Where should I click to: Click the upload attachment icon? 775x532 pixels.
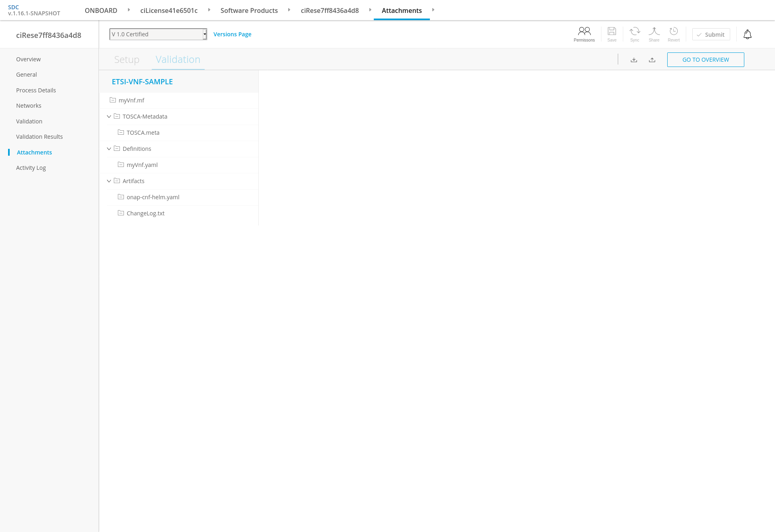tap(652, 60)
